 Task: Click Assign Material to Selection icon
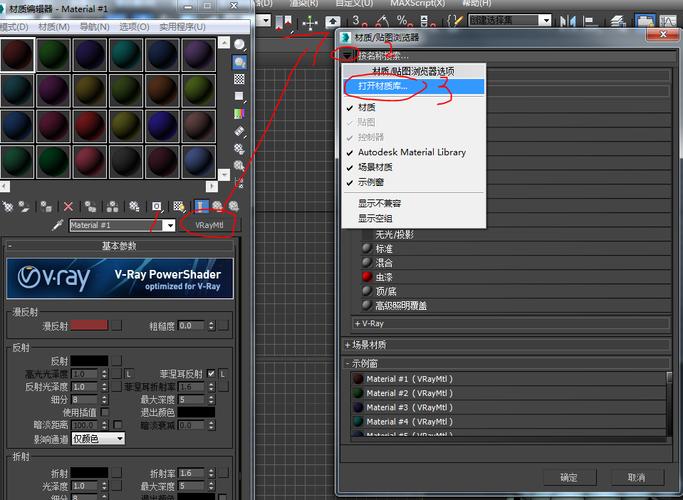click(46, 206)
